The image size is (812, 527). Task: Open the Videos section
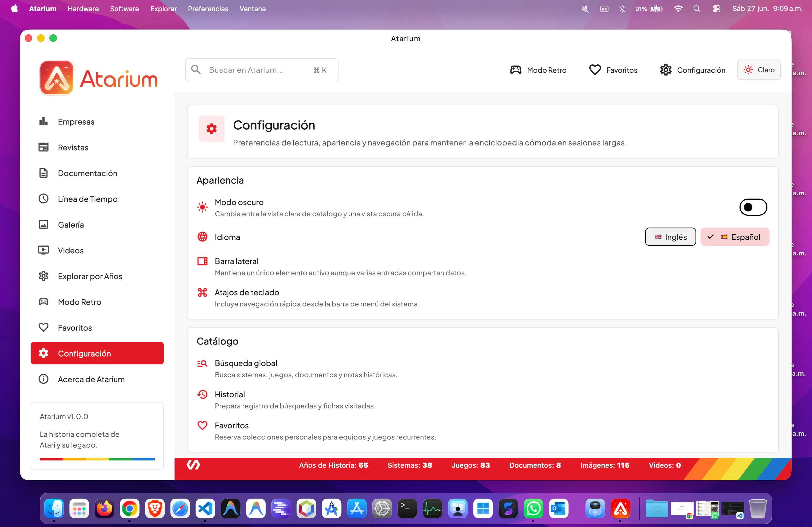point(97,250)
